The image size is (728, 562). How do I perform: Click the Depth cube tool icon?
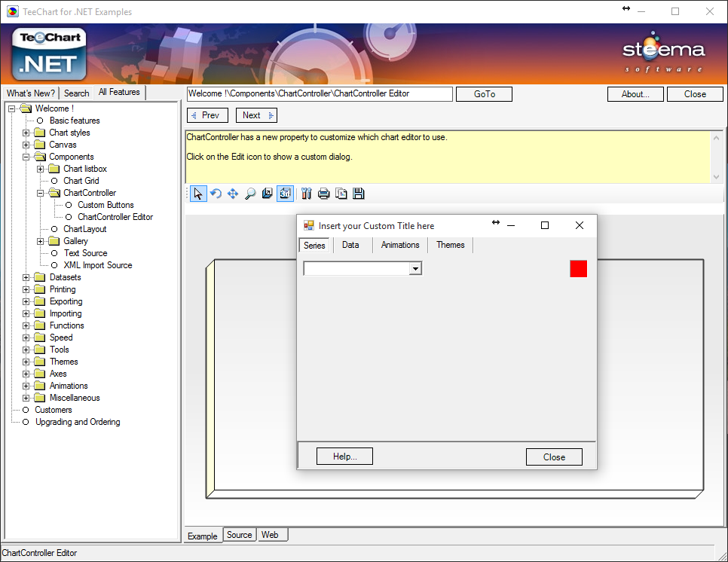[x=268, y=194]
